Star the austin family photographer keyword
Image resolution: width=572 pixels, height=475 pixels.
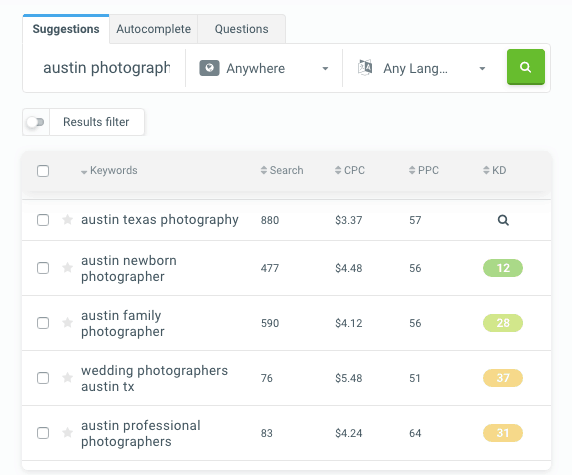click(67, 323)
